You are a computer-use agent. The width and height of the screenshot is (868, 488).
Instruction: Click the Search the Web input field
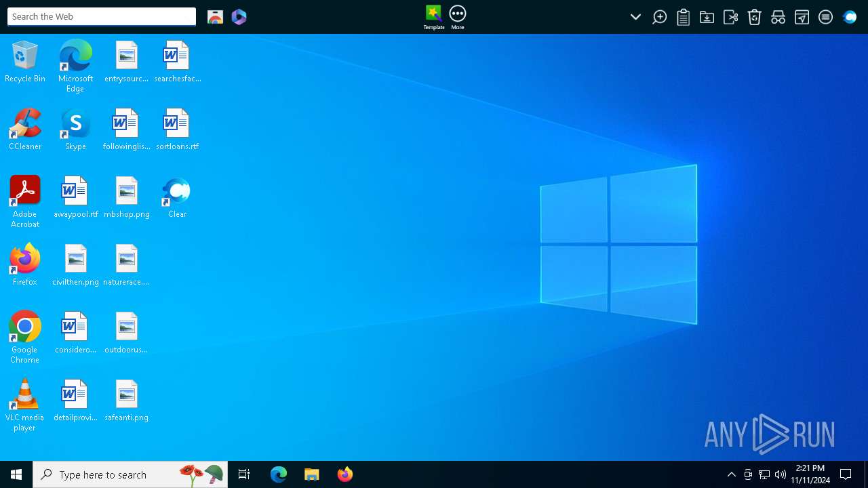[102, 16]
